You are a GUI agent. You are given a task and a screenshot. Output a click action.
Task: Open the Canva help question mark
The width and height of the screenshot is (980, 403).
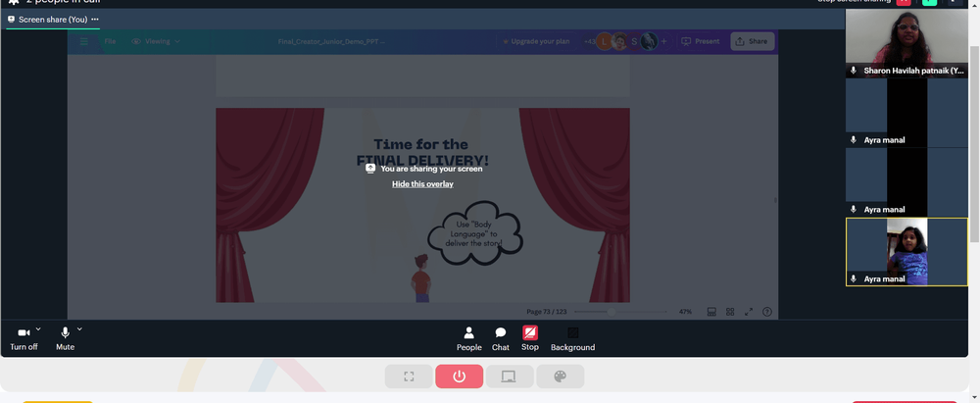click(767, 312)
